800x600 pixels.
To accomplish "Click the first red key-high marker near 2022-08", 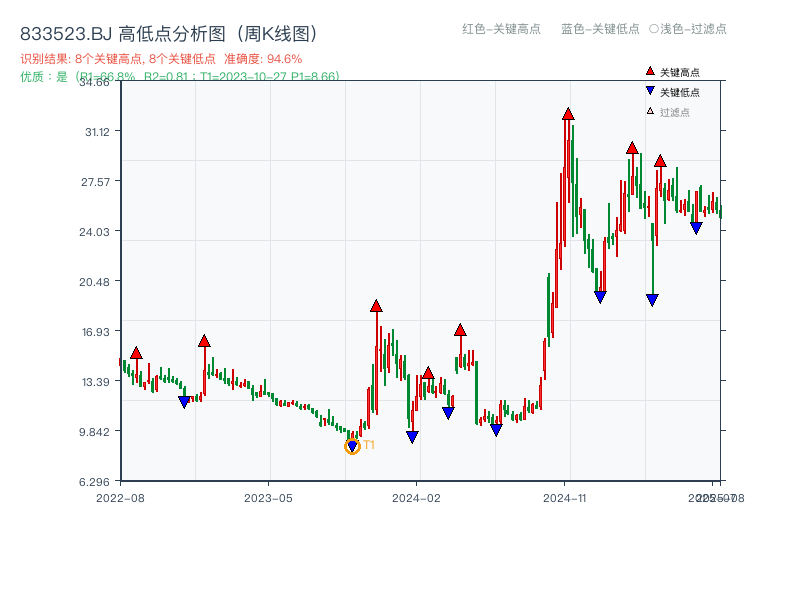I will pos(137,353).
